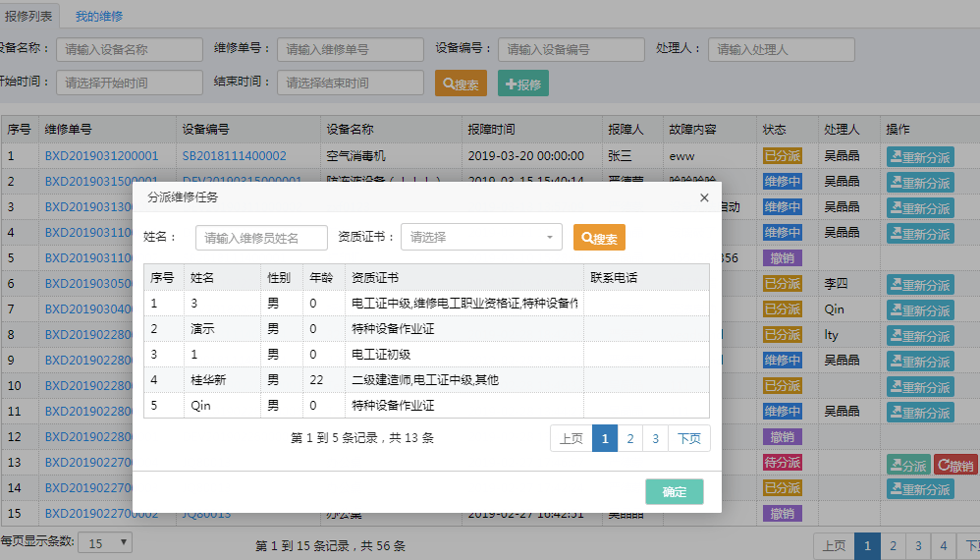Open the 资质证书 dropdown
The height and width of the screenshot is (560, 980).
click(x=481, y=237)
